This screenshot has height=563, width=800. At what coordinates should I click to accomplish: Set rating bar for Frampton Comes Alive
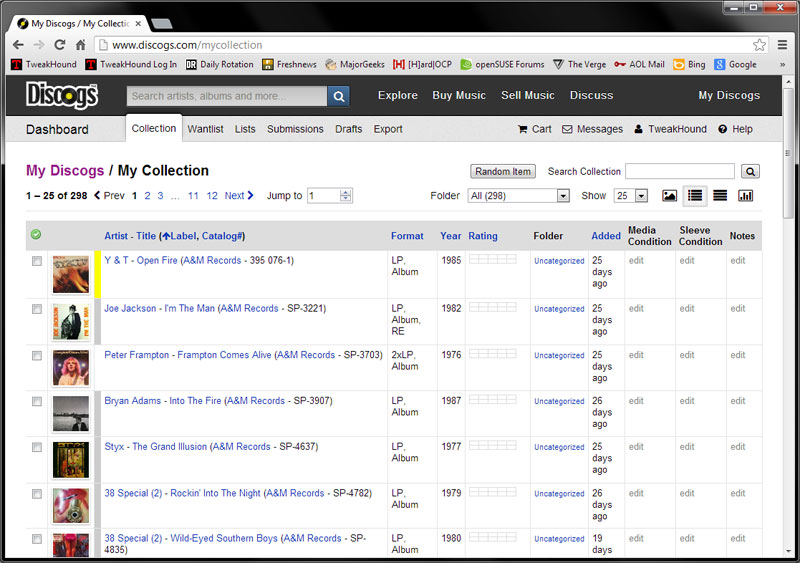pyautogui.click(x=493, y=354)
